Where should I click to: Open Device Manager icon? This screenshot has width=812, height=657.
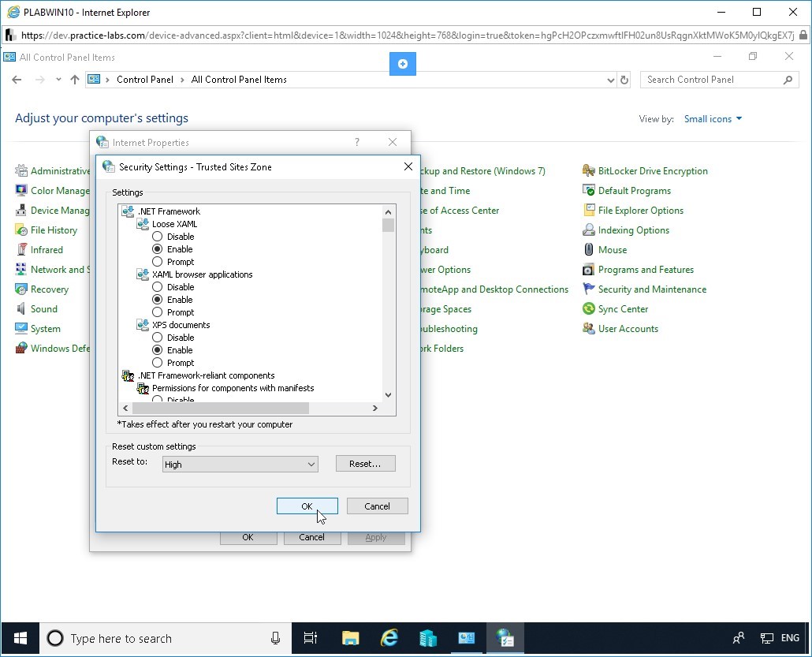pyautogui.click(x=21, y=210)
